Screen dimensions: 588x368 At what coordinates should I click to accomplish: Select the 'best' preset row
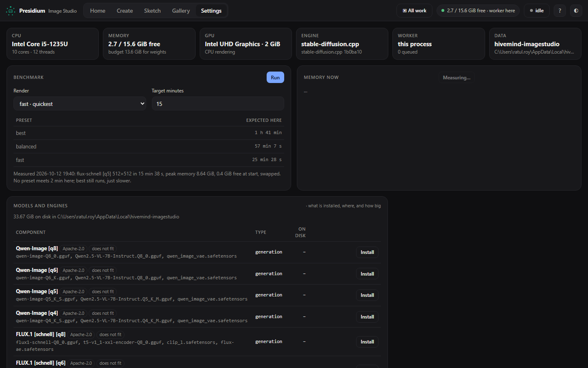tap(149, 133)
